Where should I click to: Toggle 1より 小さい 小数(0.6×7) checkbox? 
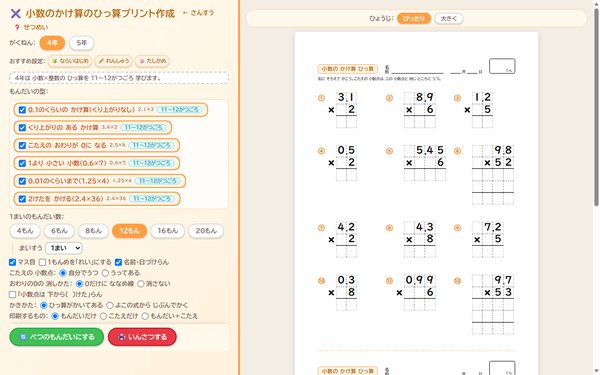pos(22,163)
